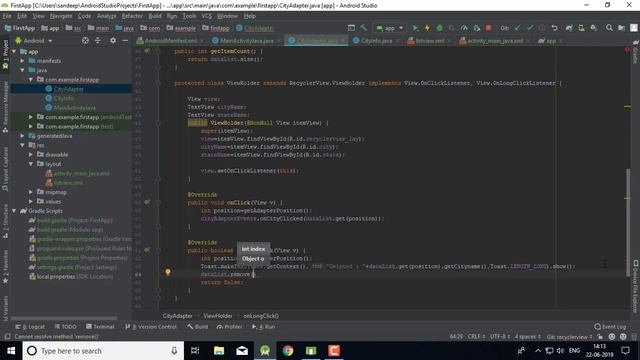Expand the drawable folder
This screenshot has height=360, width=640.
click(x=31, y=155)
